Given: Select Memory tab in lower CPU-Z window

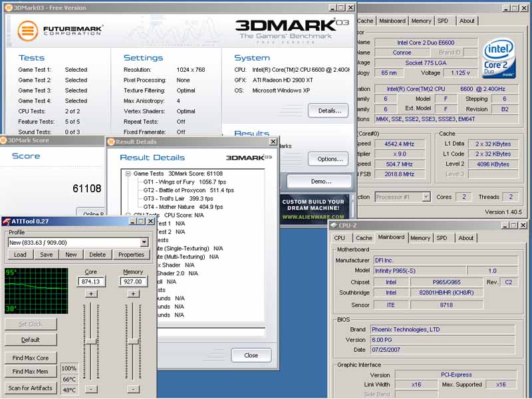Looking at the screenshot, I should (420, 238).
